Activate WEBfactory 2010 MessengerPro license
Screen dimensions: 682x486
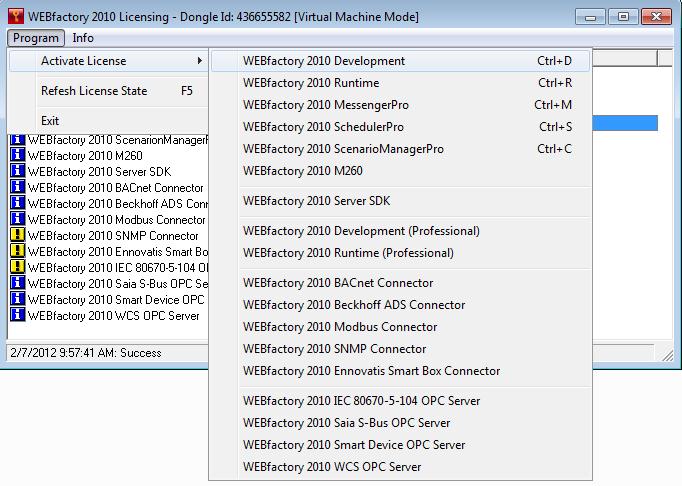[x=400, y=105]
